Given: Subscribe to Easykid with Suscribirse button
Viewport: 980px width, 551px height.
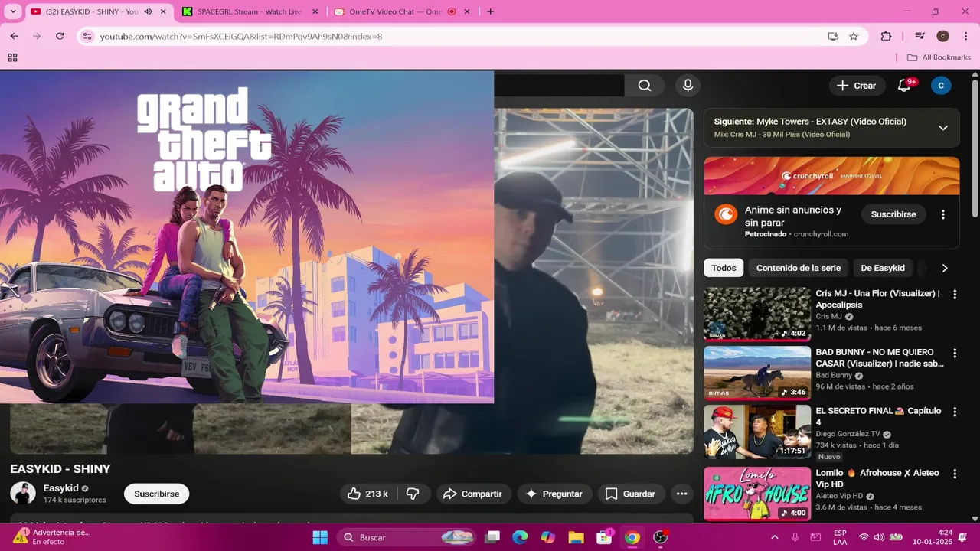Looking at the screenshot, I should 157,494.
